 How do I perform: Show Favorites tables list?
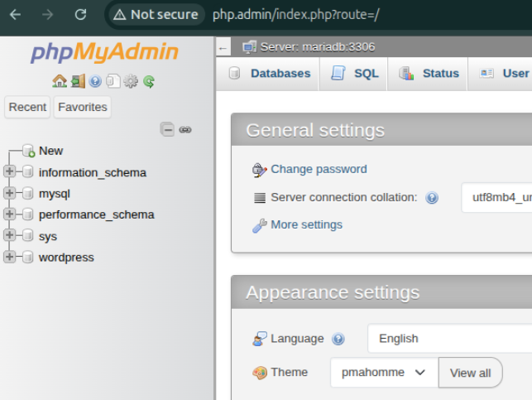(x=83, y=107)
